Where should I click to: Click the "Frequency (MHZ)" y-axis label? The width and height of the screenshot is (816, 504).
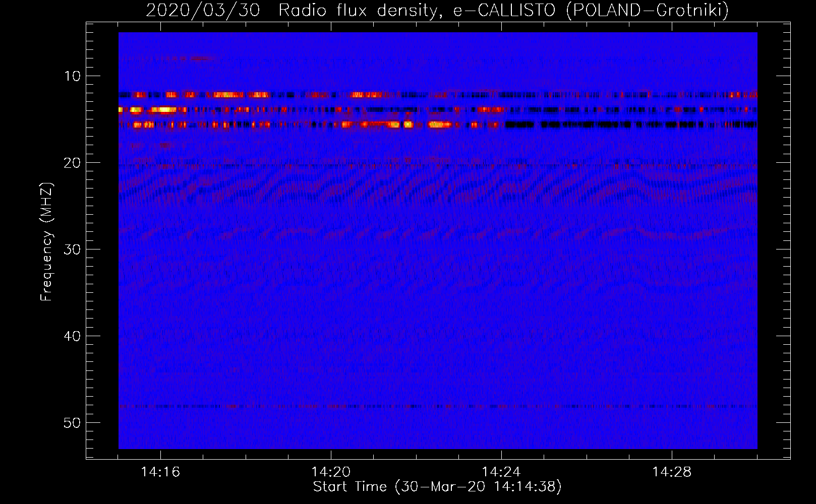(46, 242)
